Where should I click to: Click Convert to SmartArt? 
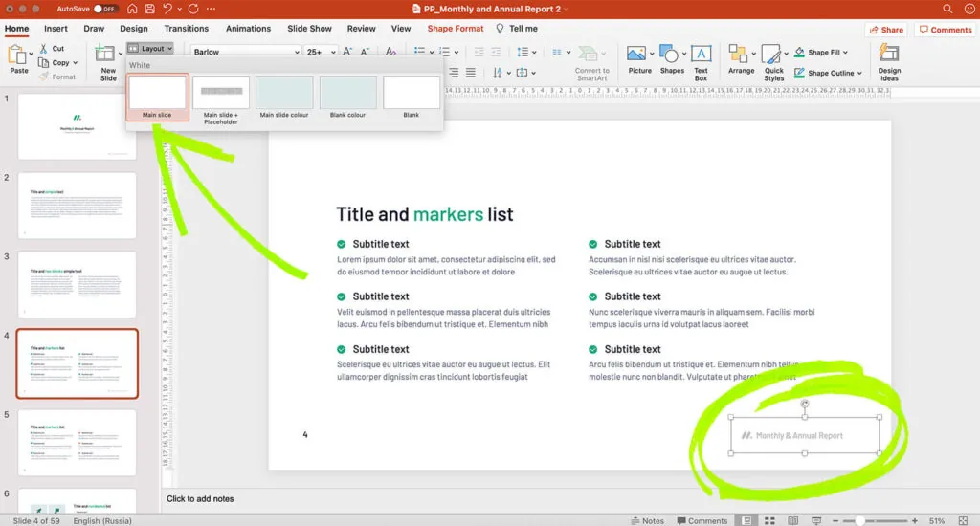(x=591, y=63)
